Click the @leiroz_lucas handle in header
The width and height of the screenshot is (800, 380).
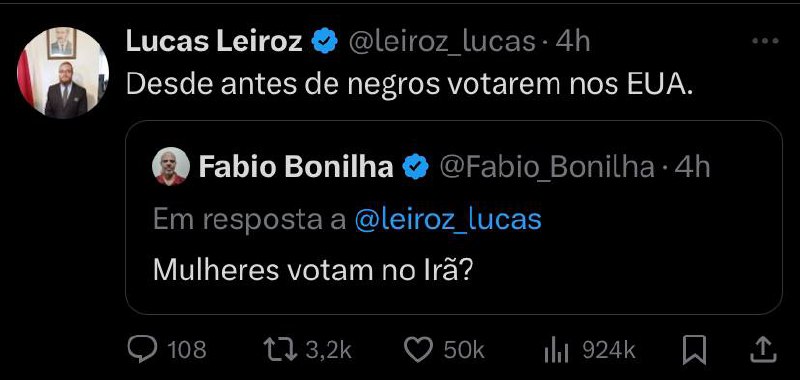pyautogui.click(x=441, y=42)
